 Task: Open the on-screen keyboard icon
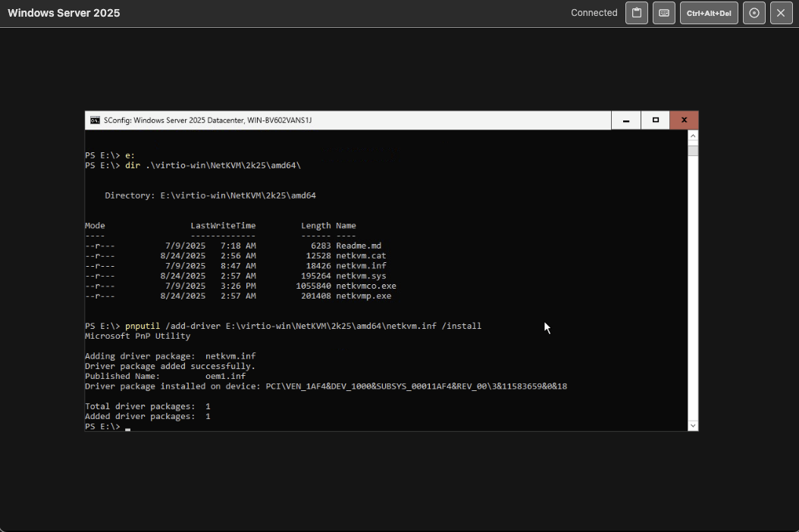point(664,13)
